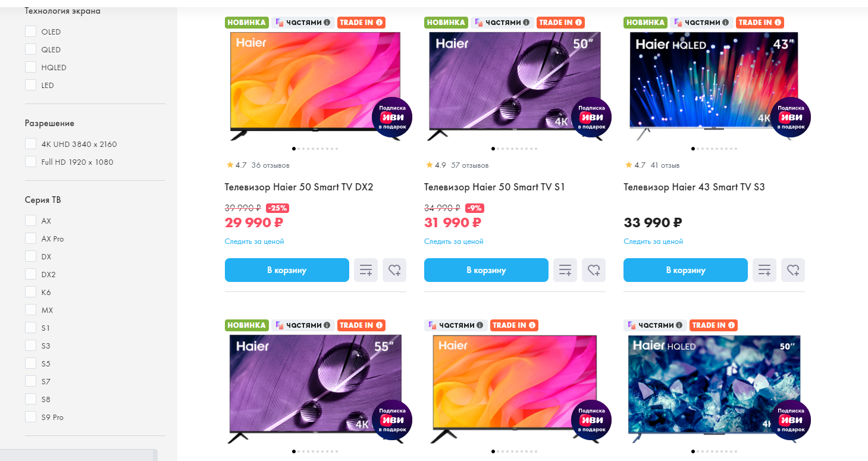Add Haier 50 Smart TV DX2 to compare list
Viewport: 868px width, 461px height.
[x=366, y=270]
